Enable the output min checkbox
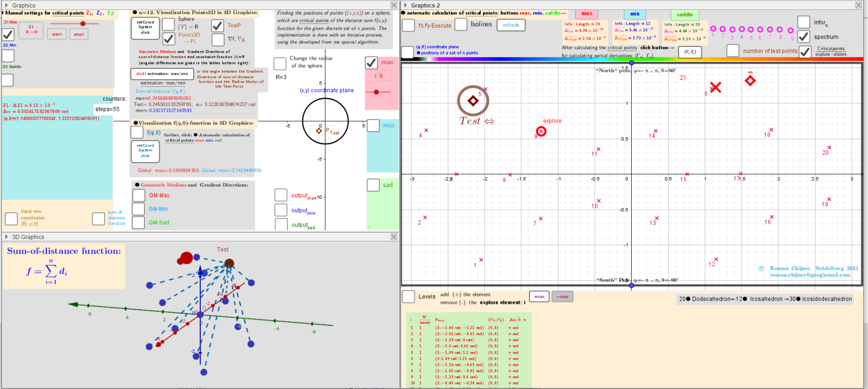The image size is (868, 389). coord(281,210)
